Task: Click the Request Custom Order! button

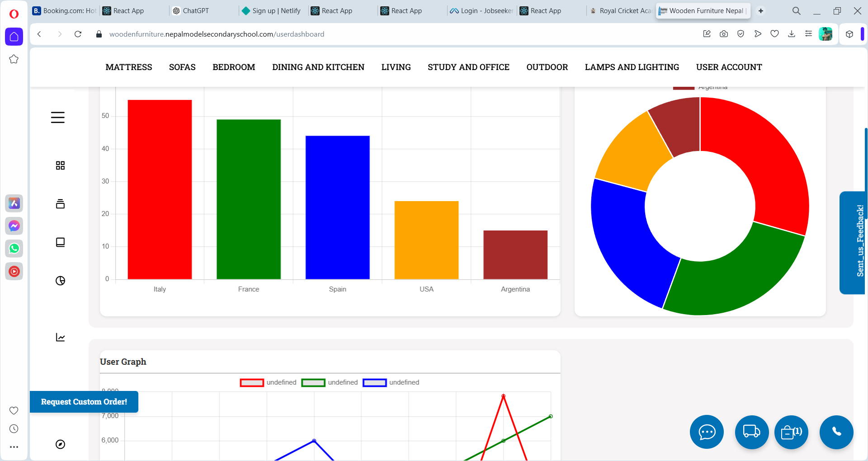Action: 84,402
